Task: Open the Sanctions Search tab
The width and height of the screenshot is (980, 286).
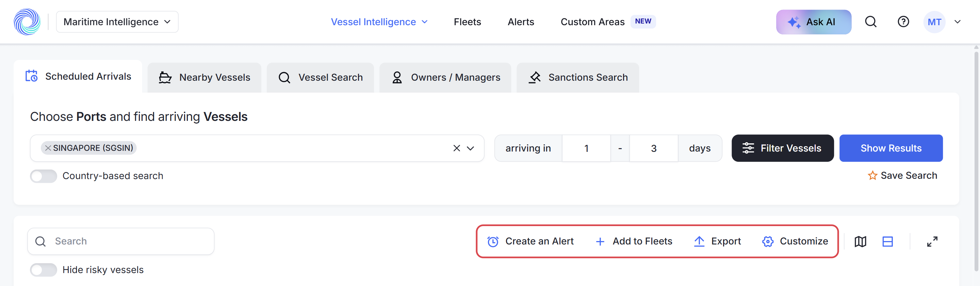Action: tap(577, 77)
